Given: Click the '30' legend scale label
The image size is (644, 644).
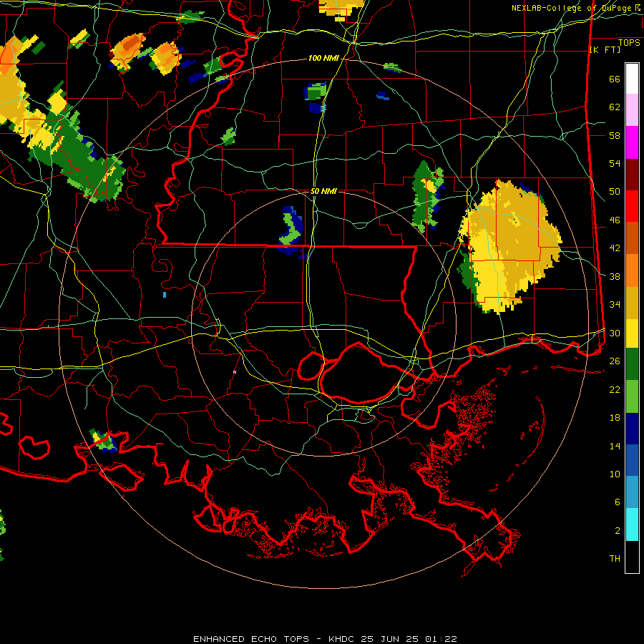Looking at the screenshot, I should tap(615, 333).
